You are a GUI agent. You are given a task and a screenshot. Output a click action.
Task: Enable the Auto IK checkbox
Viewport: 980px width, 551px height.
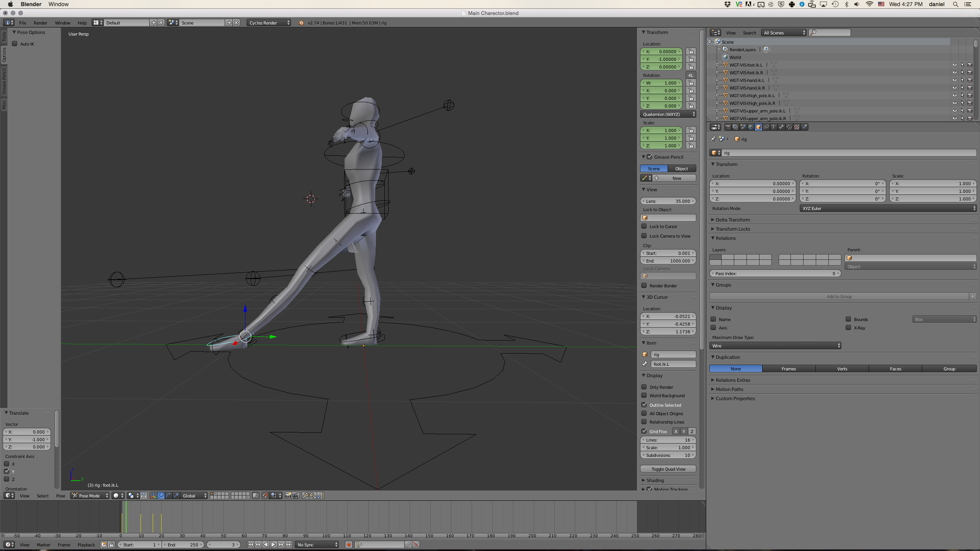[15, 44]
